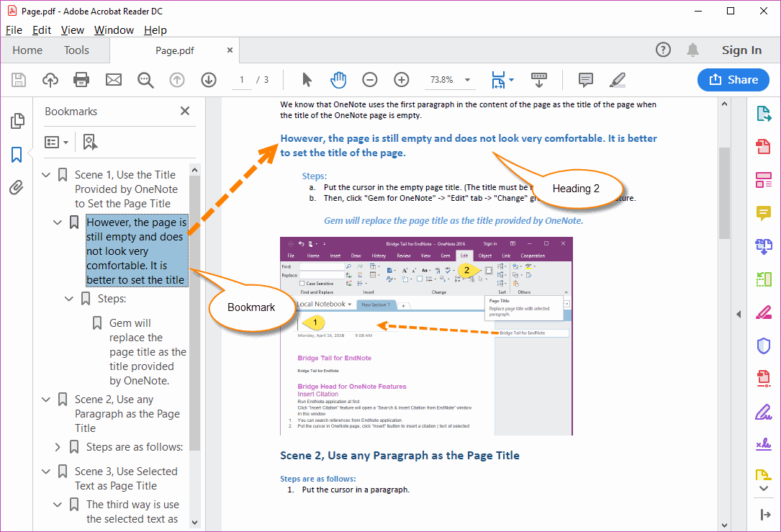Click the Save file icon
Screen dimensions: 781x532
tap(19, 80)
